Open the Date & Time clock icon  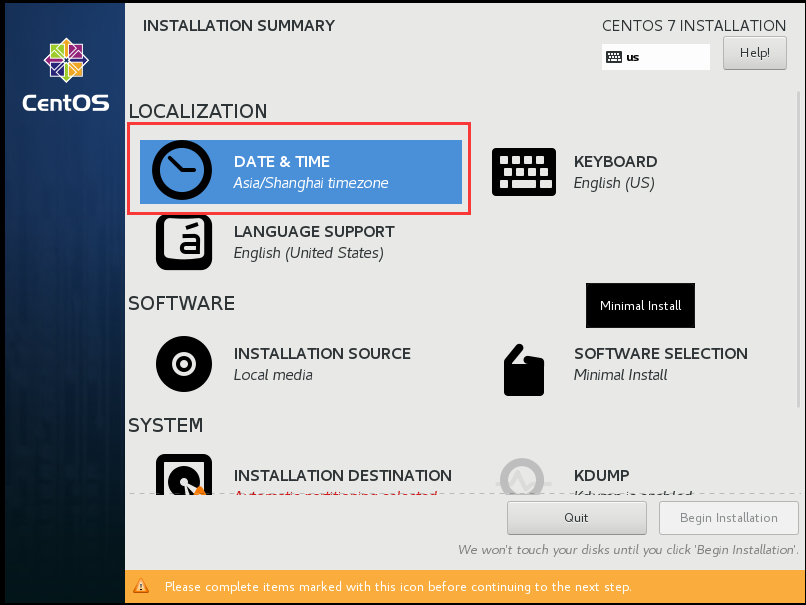[x=182, y=170]
